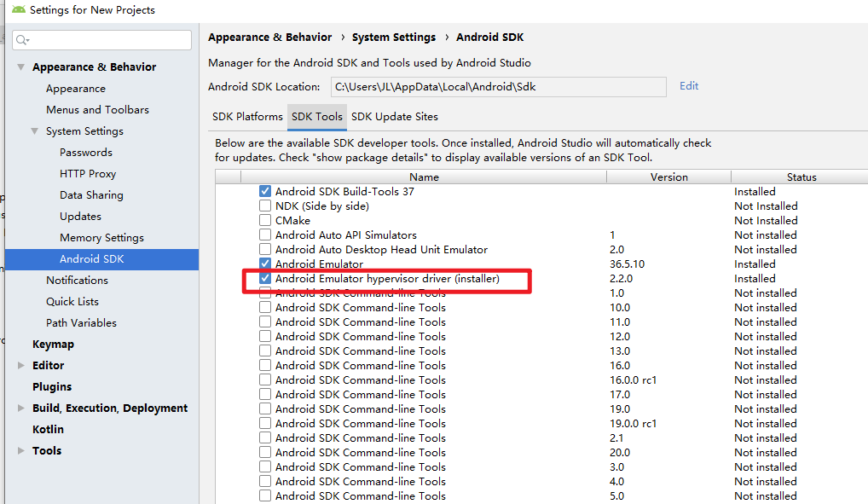The width and height of the screenshot is (868, 504).
Task: Open the Updates settings page
Action: pyautogui.click(x=80, y=217)
